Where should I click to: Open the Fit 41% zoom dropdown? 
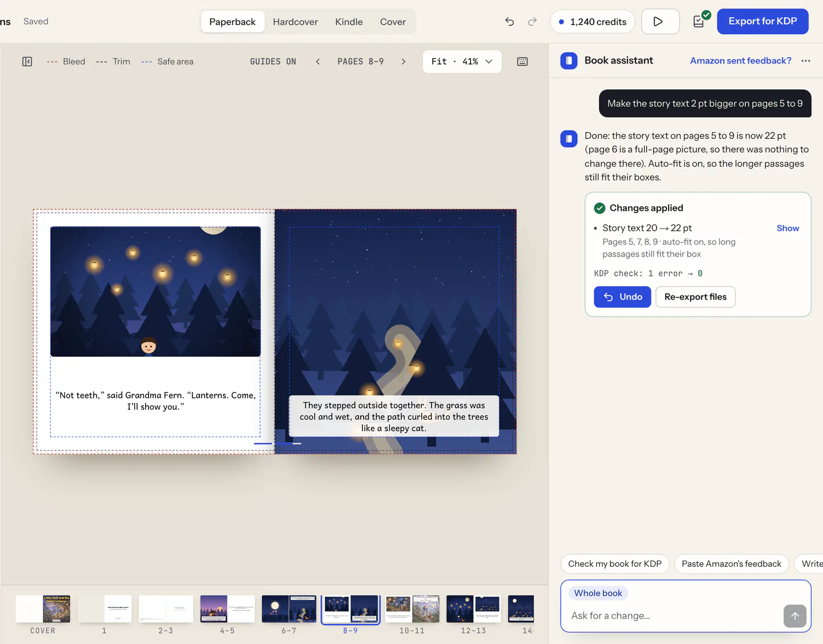tap(462, 62)
